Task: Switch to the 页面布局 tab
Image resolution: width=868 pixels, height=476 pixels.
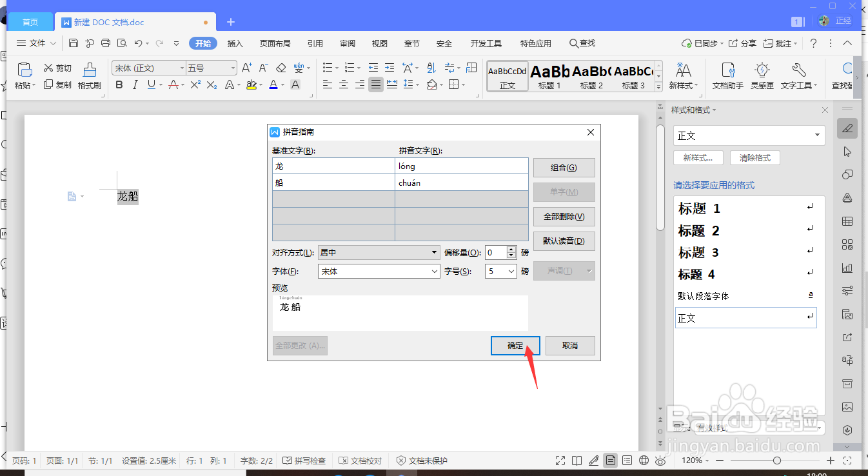Action: click(275, 43)
